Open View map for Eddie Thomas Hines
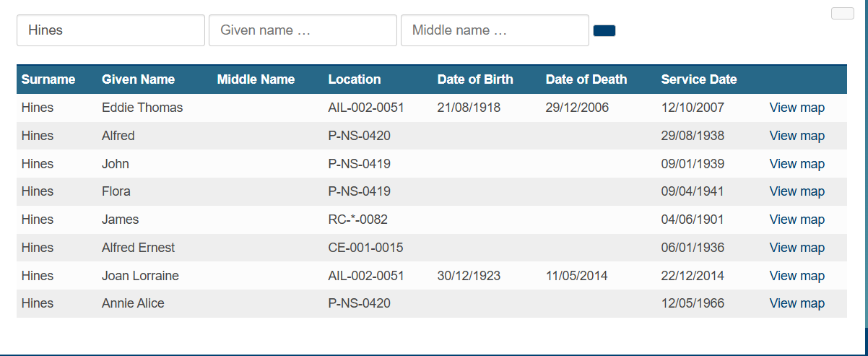Viewport: 868px width, 356px height. click(797, 108)
